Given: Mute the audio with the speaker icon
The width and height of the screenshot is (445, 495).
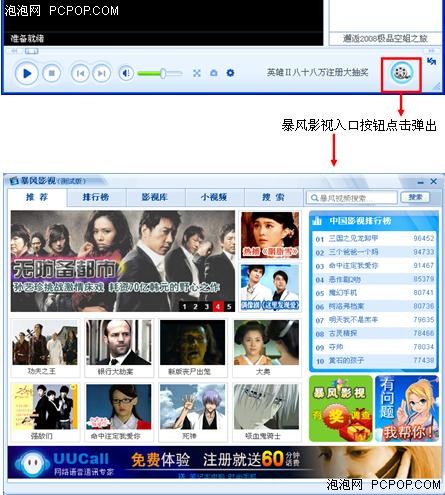Looking at the screenshot, I should pyautogui.click(x=126, y=73).
